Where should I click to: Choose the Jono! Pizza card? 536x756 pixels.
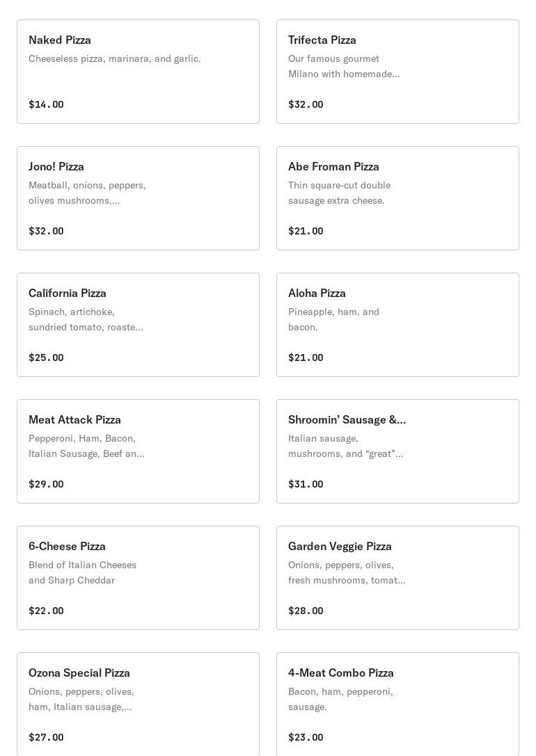pos(138,198)
